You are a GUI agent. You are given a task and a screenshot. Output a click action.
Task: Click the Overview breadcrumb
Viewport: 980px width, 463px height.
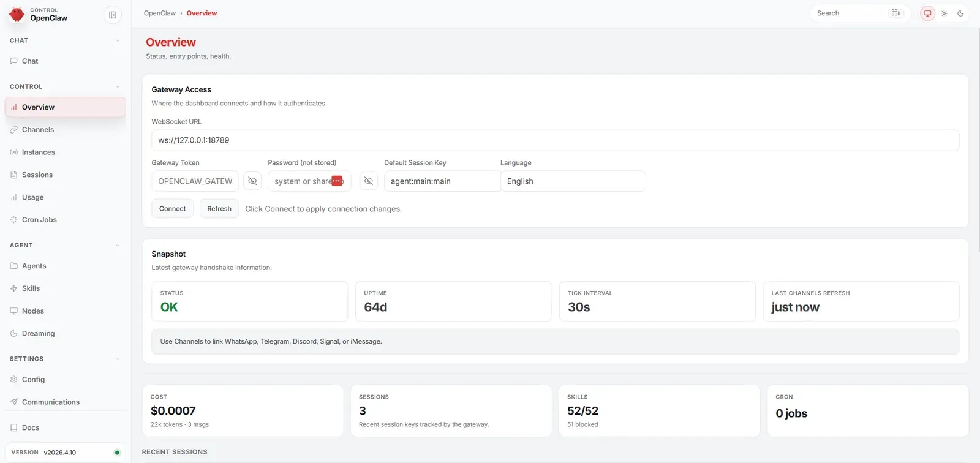pyautogui.click(x=202, y=13)
